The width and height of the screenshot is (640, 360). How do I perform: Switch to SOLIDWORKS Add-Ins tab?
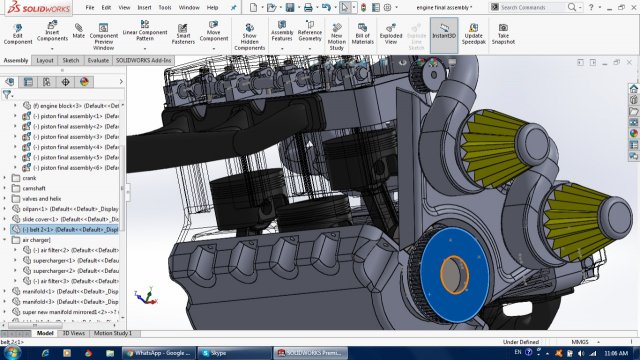[143, 60]
